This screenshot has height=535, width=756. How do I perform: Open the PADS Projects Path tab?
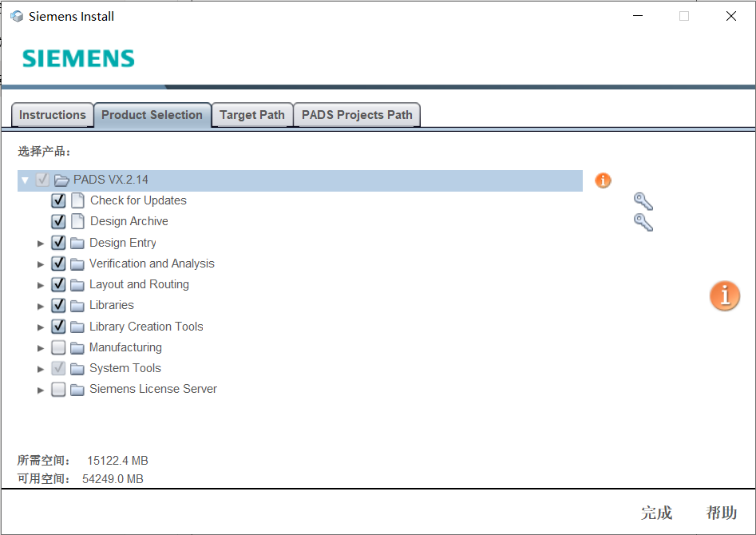pyautogui.click(x=357, y=115)
